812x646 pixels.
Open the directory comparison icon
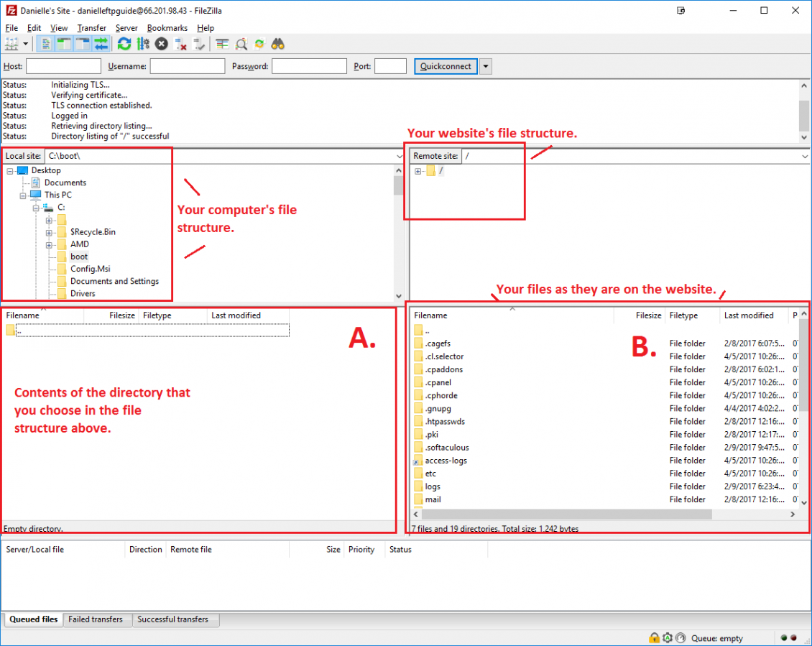241,44
